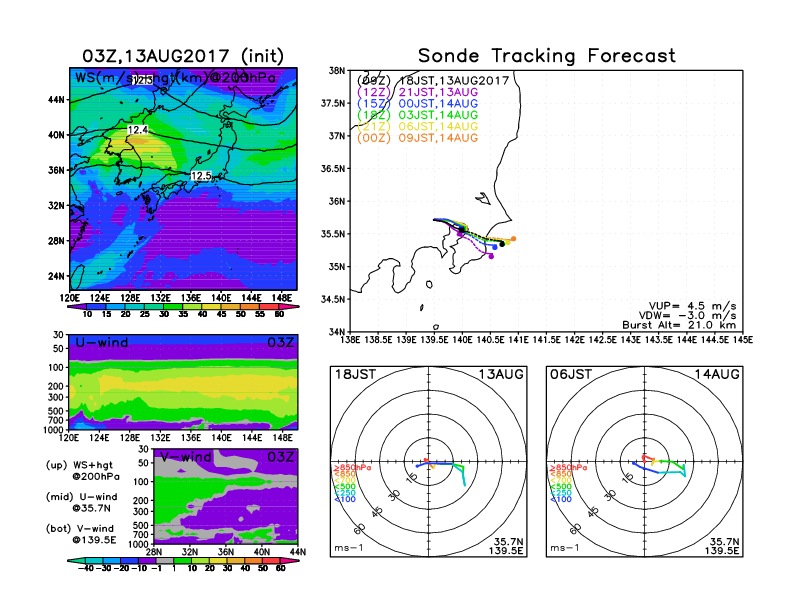Image resolution: width=792 pixels, height=612 pixels.
Task: Click the blue track endpoint dot
Action: (x=495, y=247)
